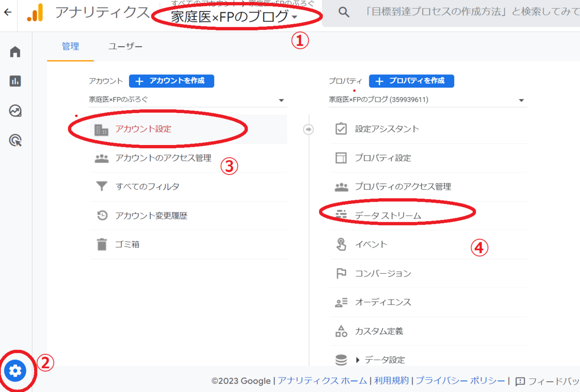The image size is (580, 392).
Task: Click the データストリーム streams icon
Action: click(341, 215)
